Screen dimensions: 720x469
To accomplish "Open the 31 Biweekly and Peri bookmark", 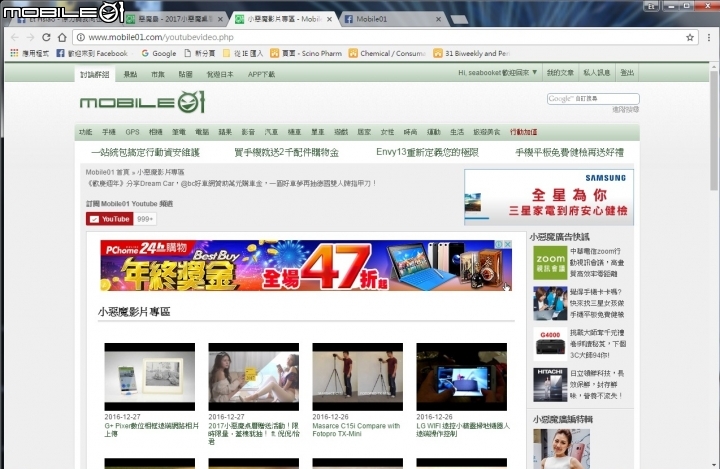I will [x=472, y=53].
